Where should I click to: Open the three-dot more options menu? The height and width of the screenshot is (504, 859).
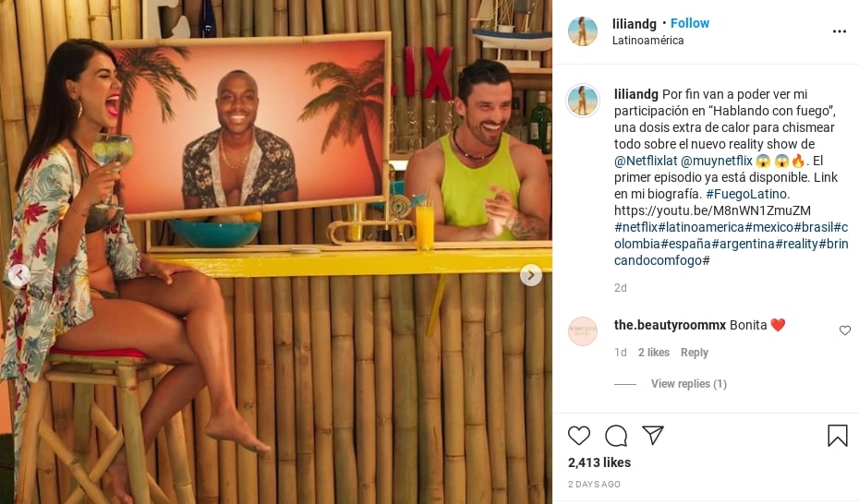click(840, 31)
